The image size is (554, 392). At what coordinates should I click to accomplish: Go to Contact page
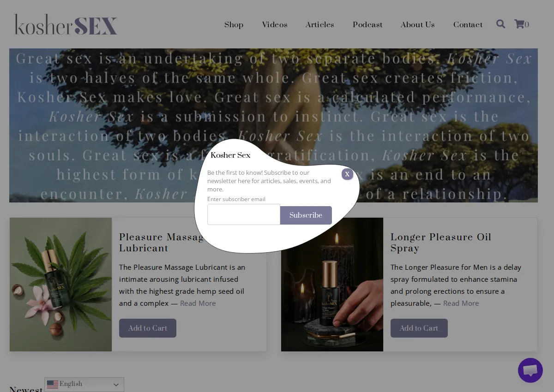pyautogui.click(x=468, y=25)
